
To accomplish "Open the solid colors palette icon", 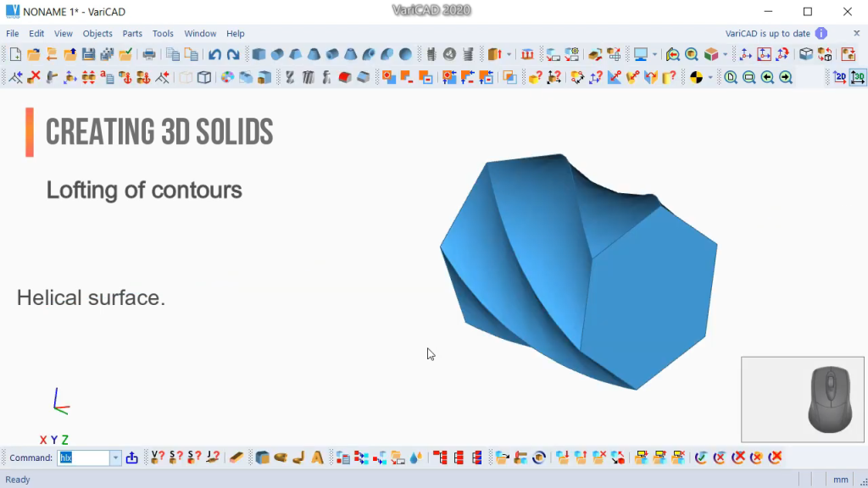I will 227,77.
